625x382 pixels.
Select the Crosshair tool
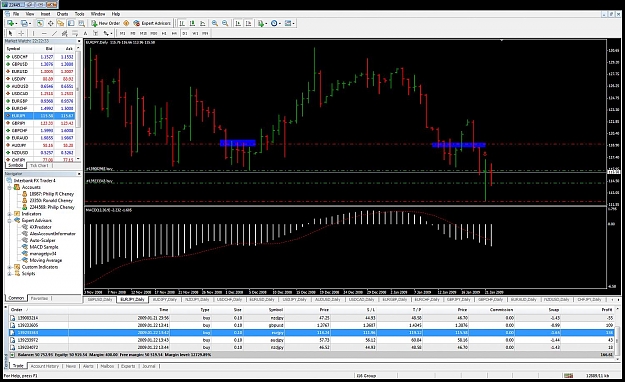pos(22,33)
